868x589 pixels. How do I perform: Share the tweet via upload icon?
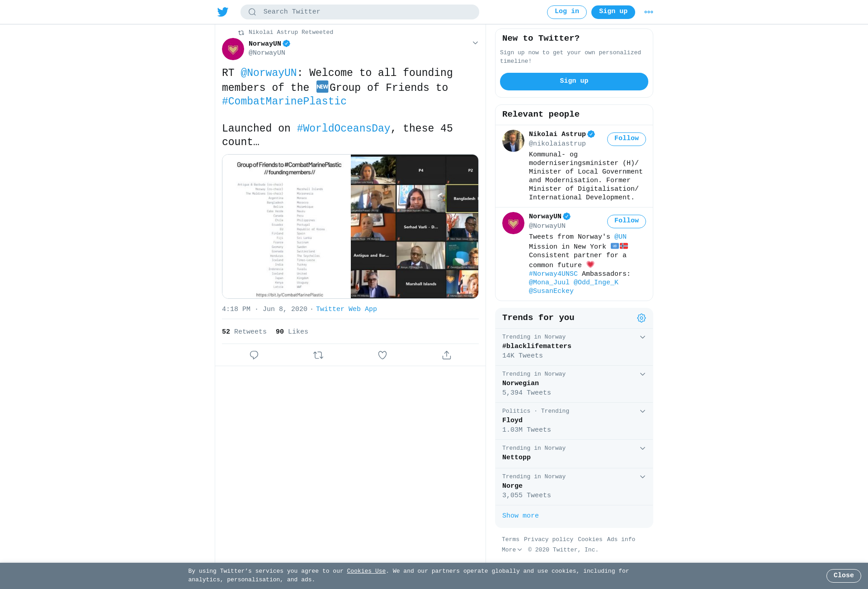(x=447, y=355)
